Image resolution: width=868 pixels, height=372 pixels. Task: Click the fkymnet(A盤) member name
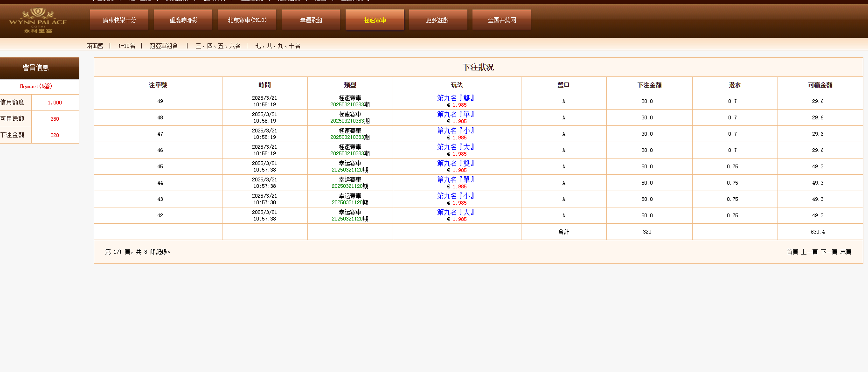36,86
